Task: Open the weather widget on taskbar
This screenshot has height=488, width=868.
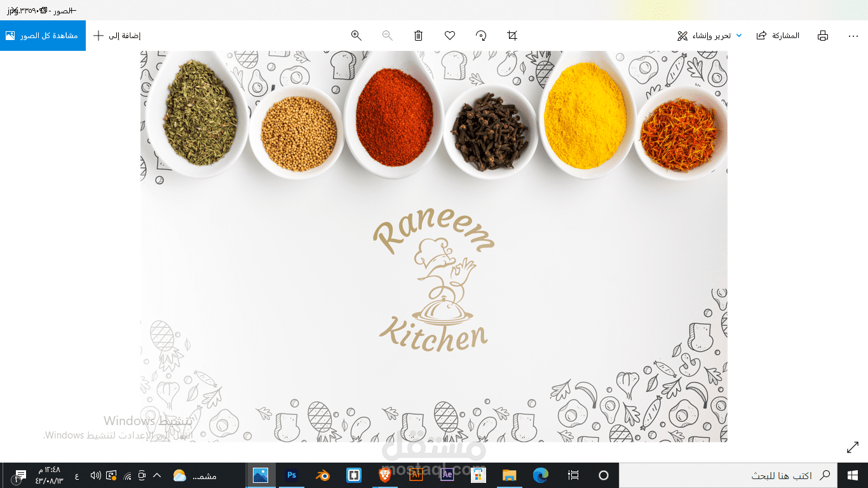Action: pos(195,475)
